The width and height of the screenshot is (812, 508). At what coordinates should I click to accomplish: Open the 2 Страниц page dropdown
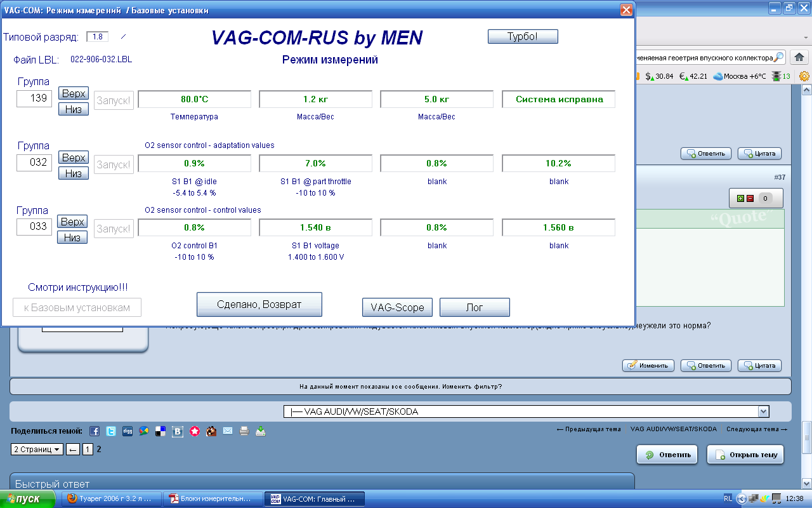[x=37, y=449]
